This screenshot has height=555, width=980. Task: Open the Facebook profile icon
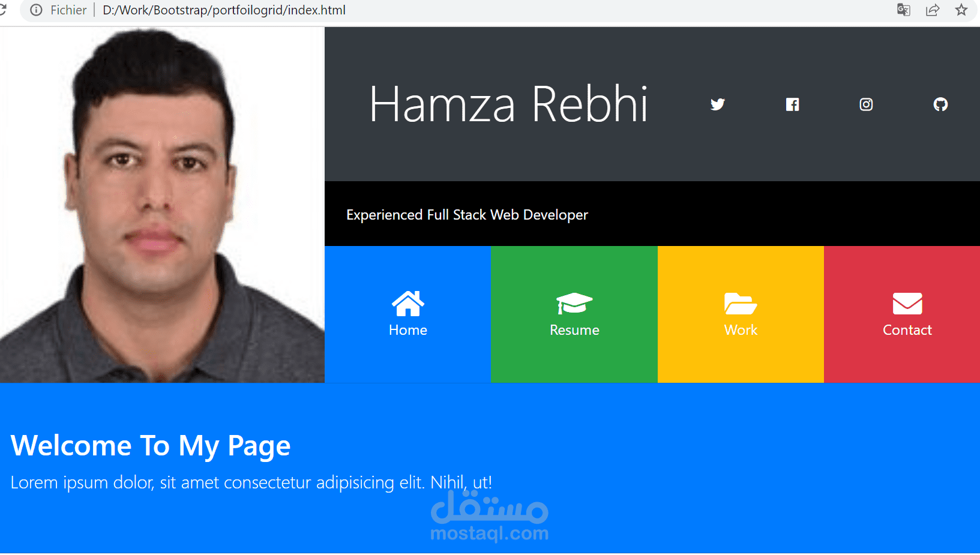tap(792, 104)
